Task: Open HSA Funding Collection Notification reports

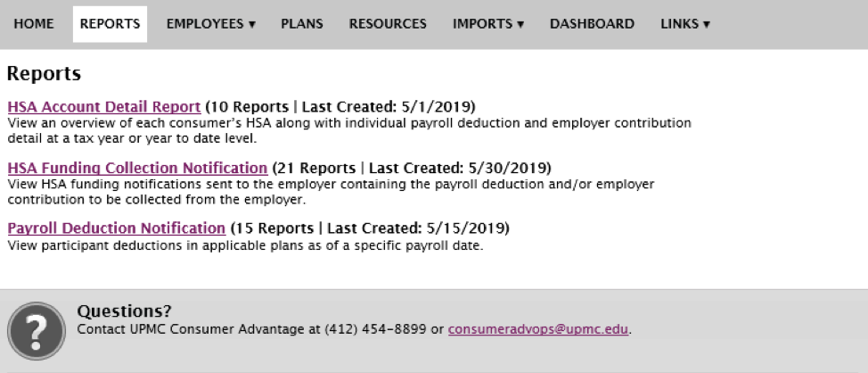Action: [x=137, y=168]
